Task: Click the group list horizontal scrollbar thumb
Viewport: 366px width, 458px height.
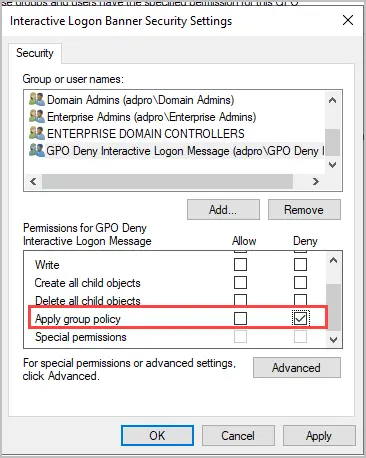Action: coord(167,182)
